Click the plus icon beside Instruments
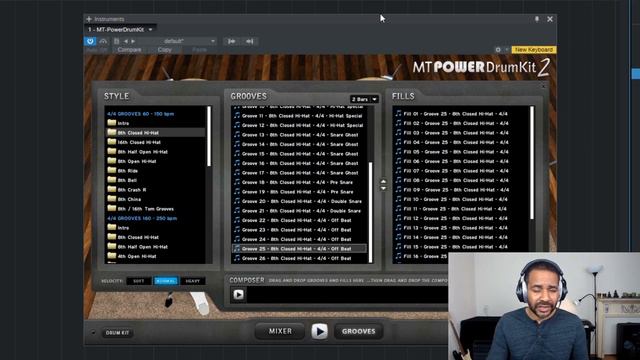The height and width of the screenshot is (360, 640). [x=89, y=19]
